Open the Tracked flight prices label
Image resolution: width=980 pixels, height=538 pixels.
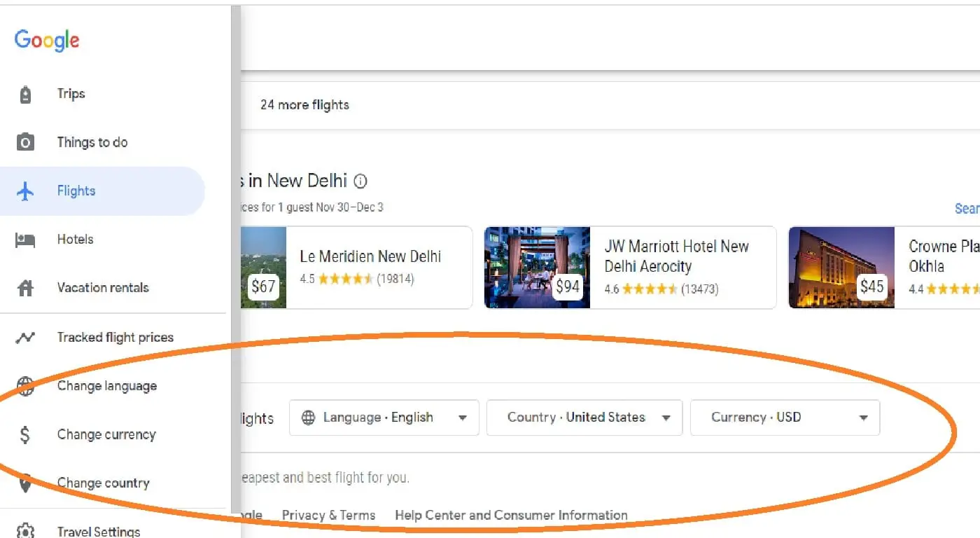tap(115, 338)
